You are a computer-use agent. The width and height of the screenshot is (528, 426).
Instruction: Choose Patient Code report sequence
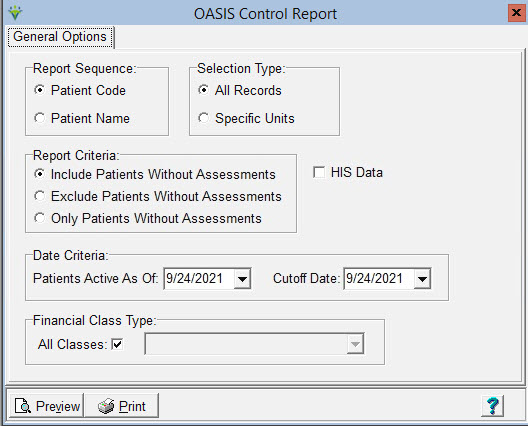[40, 90]
